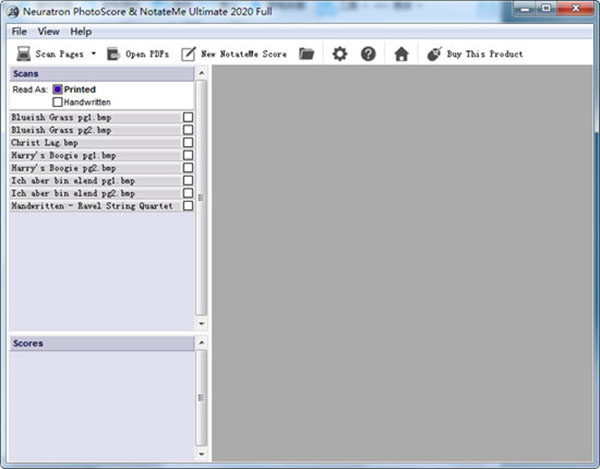Click the Scan Pages label
Viewport: 600px width, 469px height.
point(59,54)
